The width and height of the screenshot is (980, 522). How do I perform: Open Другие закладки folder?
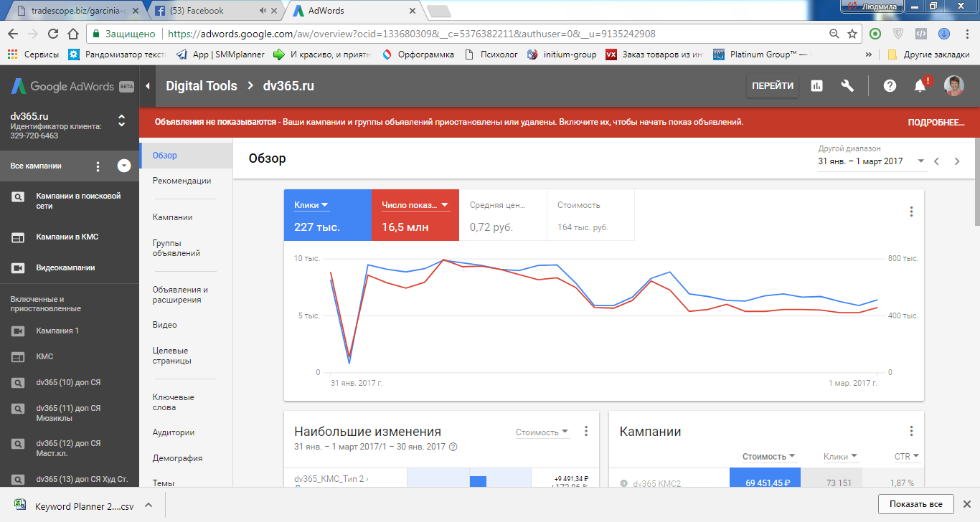click(929, 54)
